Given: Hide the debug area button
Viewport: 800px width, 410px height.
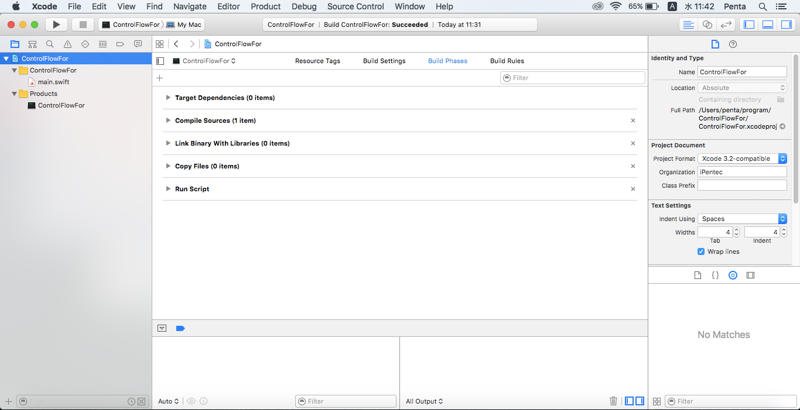Looking at the screenshot, I should pyautogui.click(x=162, y=328).
